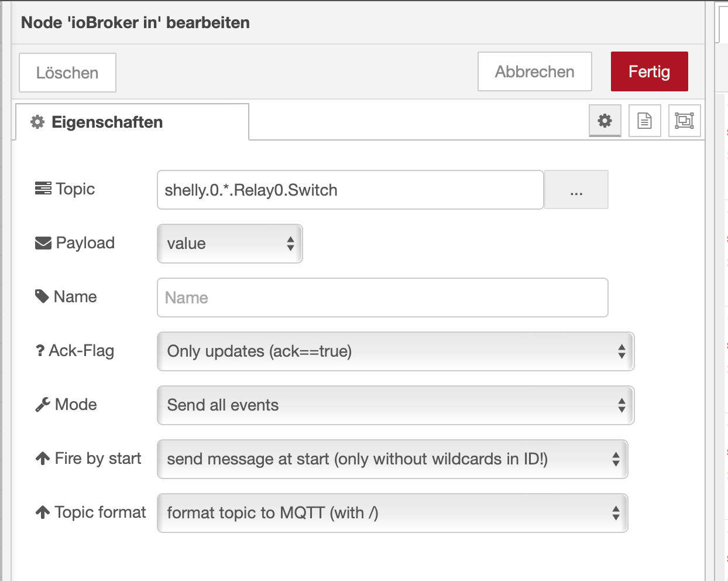
Task: Open node properties gear icon
Action: click(x=605, y=121)
